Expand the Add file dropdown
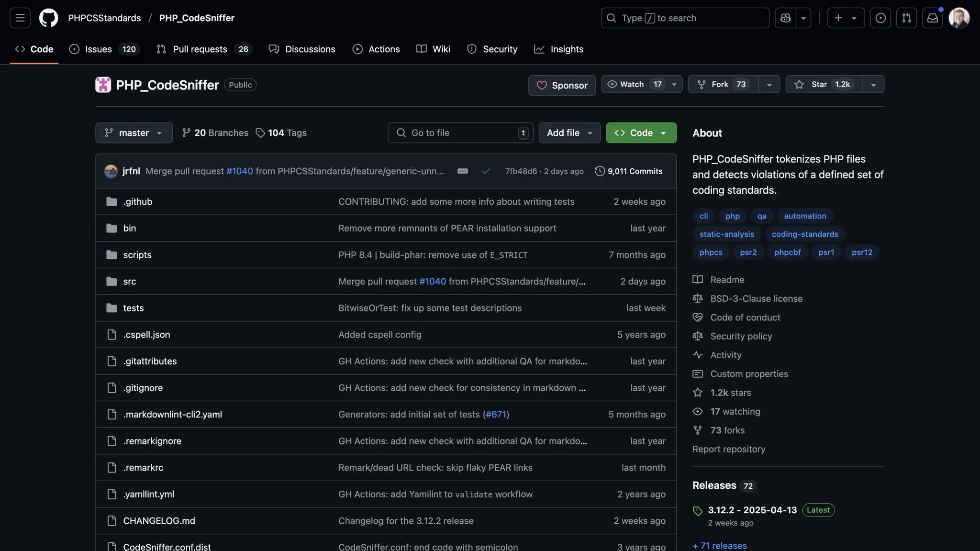980x551 pixels. click(x=569, y=132)
